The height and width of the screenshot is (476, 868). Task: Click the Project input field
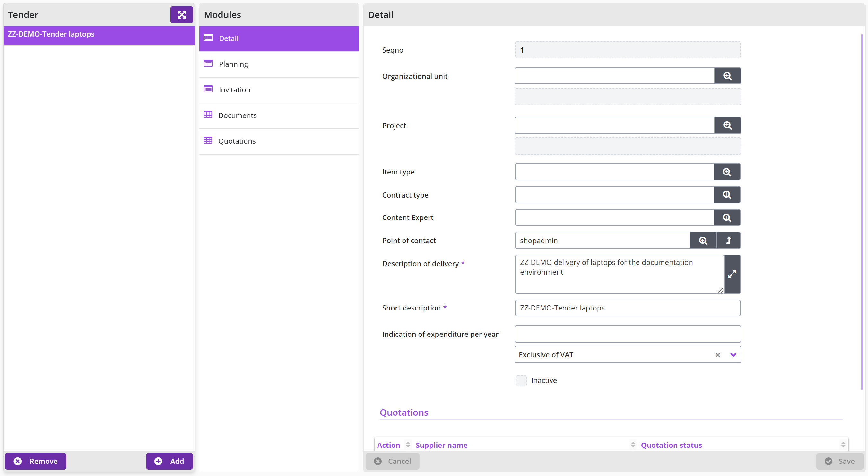click(614, 125)
